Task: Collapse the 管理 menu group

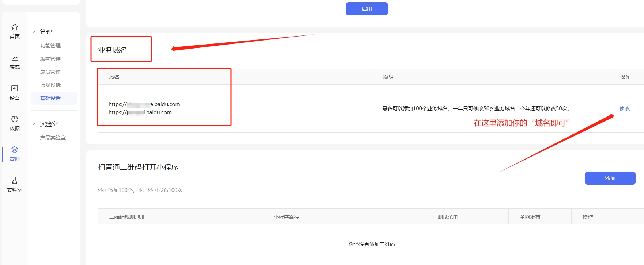Action: 34,32
